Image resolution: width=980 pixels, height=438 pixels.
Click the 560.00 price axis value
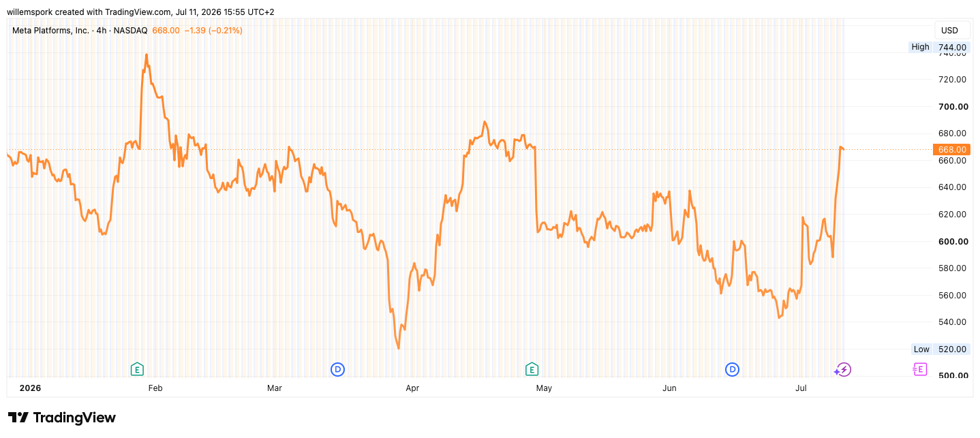tap(952, 295)
